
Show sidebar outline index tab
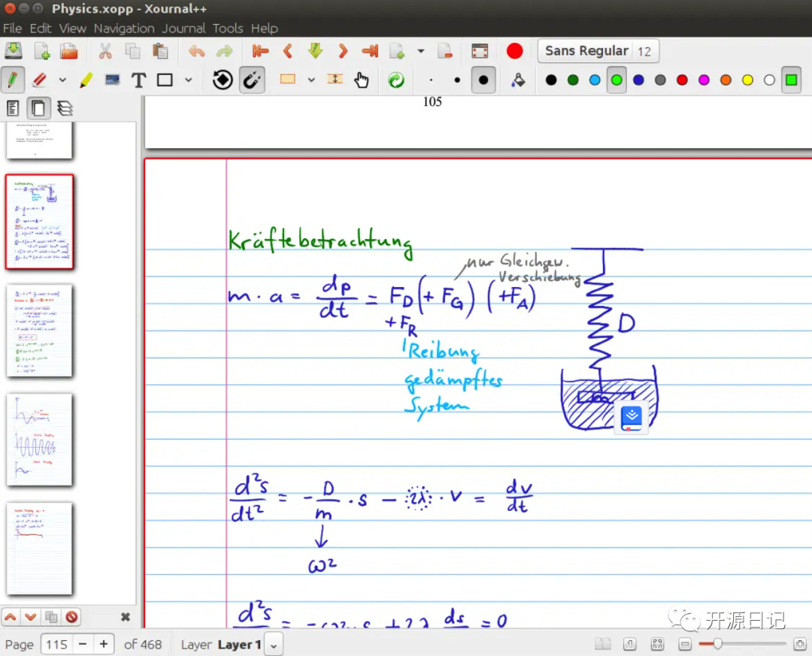point(13,108)
